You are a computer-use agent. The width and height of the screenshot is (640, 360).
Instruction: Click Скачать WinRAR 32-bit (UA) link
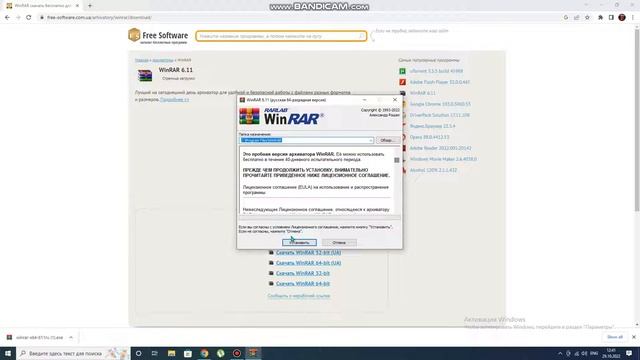pos(308,253)
